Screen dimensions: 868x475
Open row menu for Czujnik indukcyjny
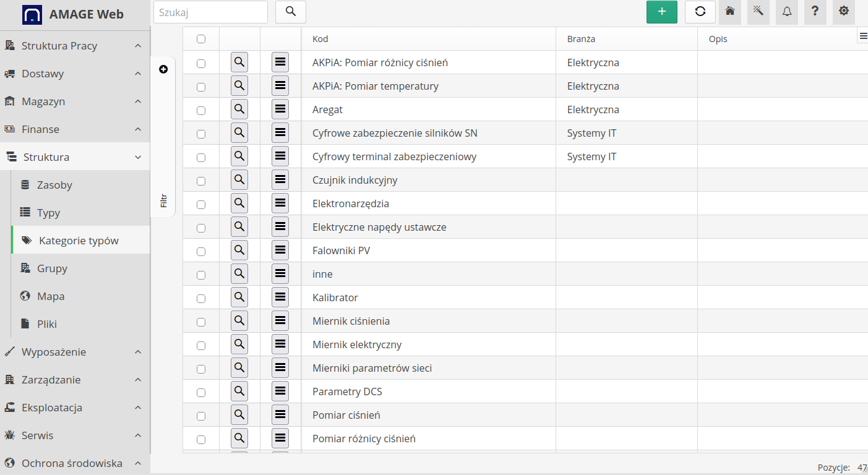[280, 179]
